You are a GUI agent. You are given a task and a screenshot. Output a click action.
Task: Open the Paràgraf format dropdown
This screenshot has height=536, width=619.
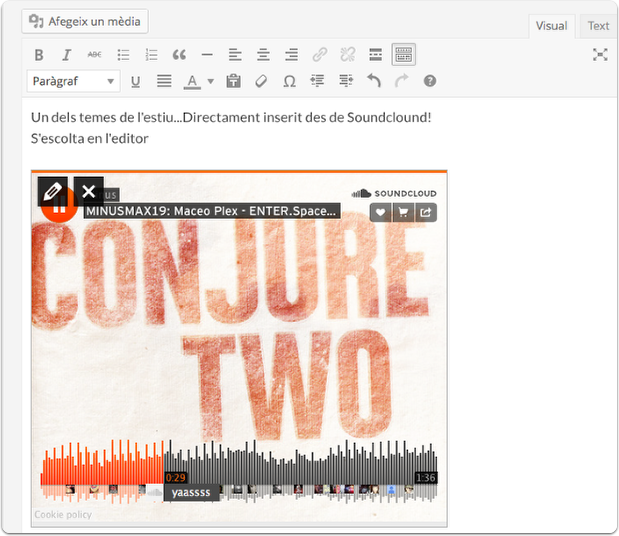(73, 81)
